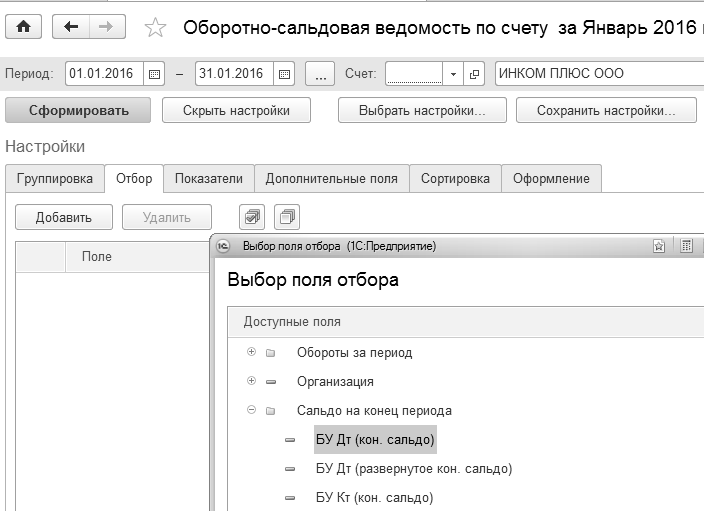Click the check-all filters icon
This screenshot has height=511, width=704.
point(253,216)
